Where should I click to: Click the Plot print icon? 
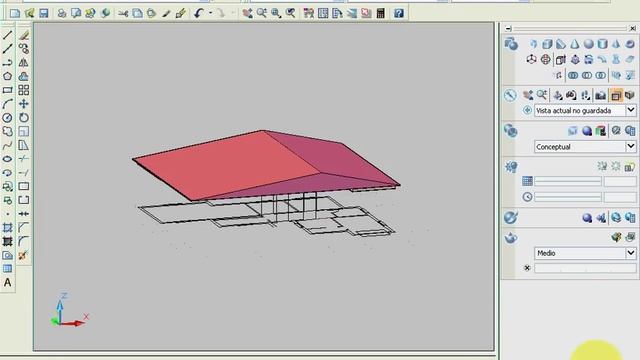[62, 13]
